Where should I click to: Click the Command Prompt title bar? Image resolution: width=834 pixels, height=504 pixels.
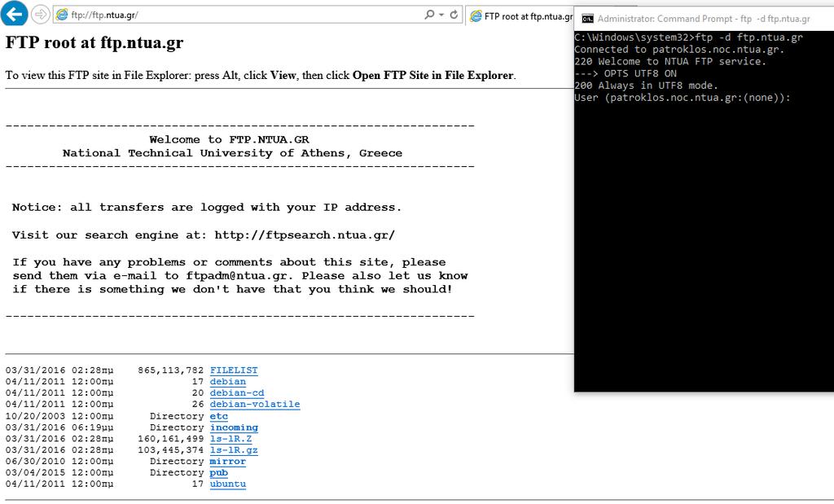[705, 19]
